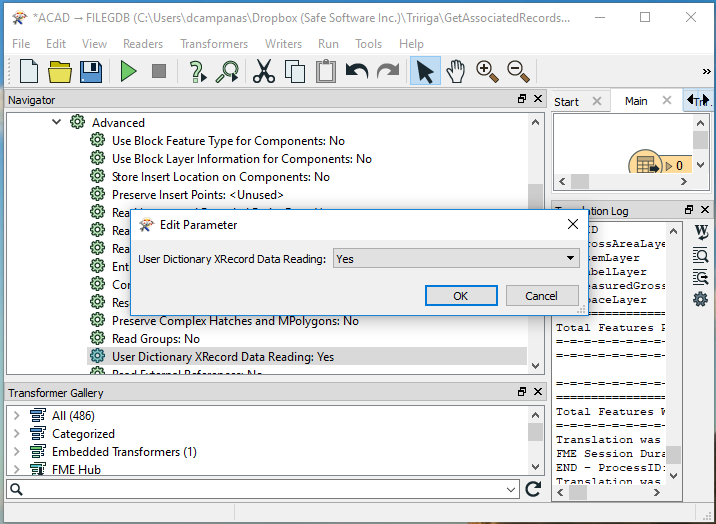The width and height of the screenshot is (716, 524).
Task: Select the pointer selection tool
Action: 425,71
